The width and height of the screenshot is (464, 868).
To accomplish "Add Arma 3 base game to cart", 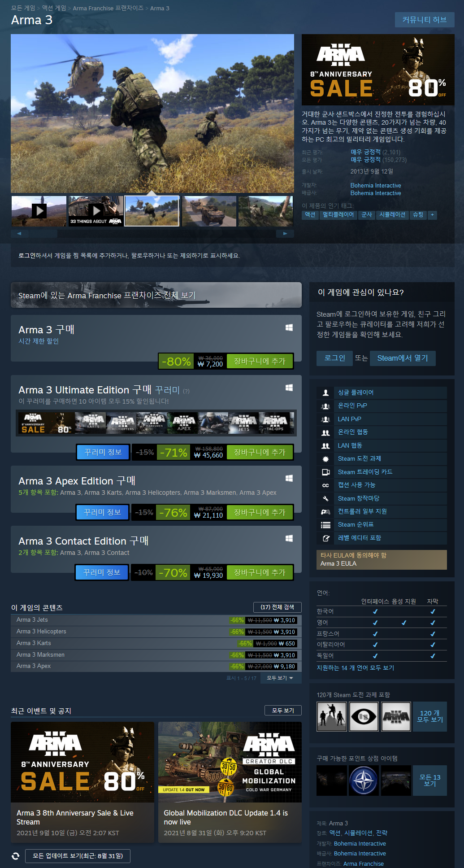I will 260,361.
